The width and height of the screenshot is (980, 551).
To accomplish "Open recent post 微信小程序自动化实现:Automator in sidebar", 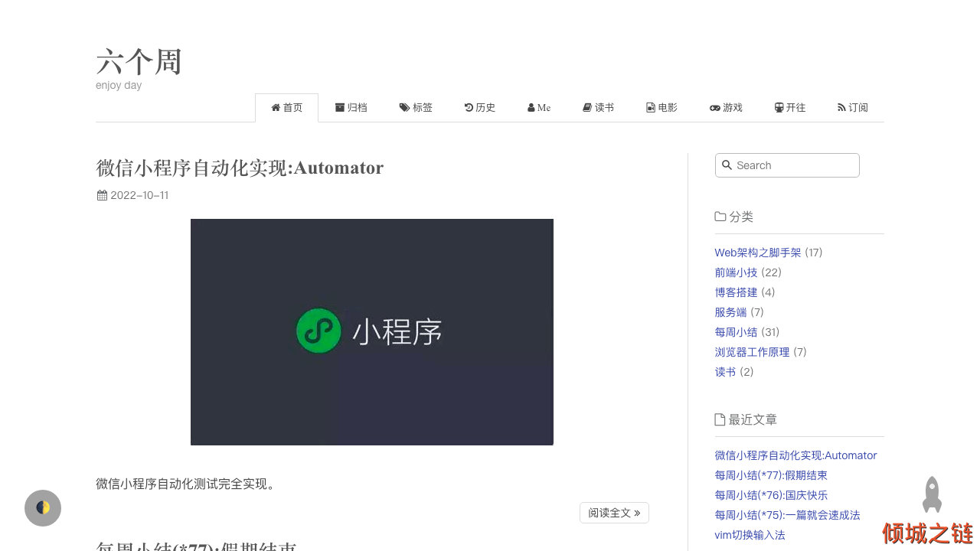I will [795, 455].
